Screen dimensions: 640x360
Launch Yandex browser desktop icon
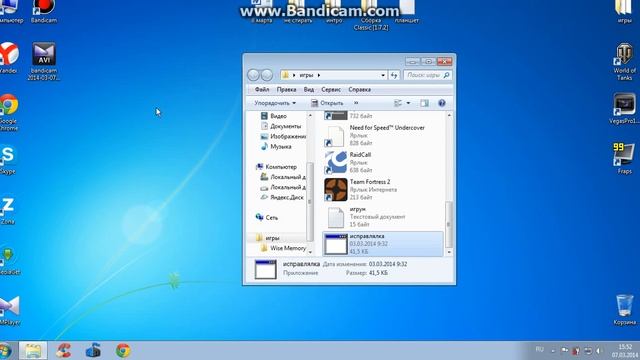(8, 58)
